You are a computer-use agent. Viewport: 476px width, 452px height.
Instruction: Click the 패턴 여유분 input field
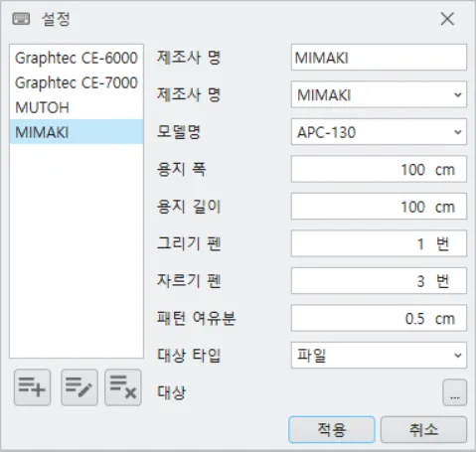pos(379,318)
